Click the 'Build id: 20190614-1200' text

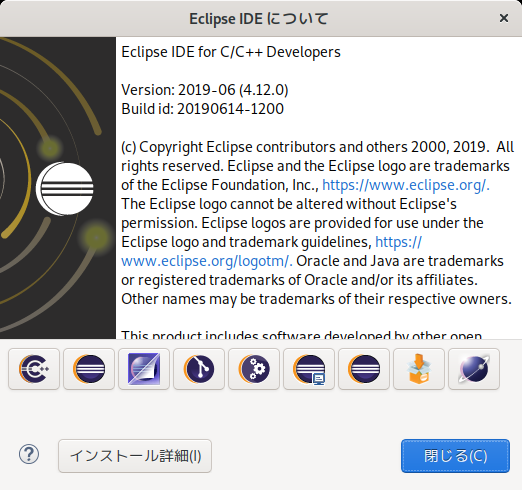coord(202,109)
